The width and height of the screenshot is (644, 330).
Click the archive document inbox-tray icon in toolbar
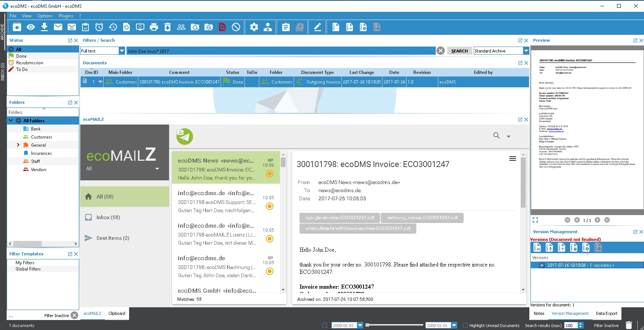coord(17,27)
